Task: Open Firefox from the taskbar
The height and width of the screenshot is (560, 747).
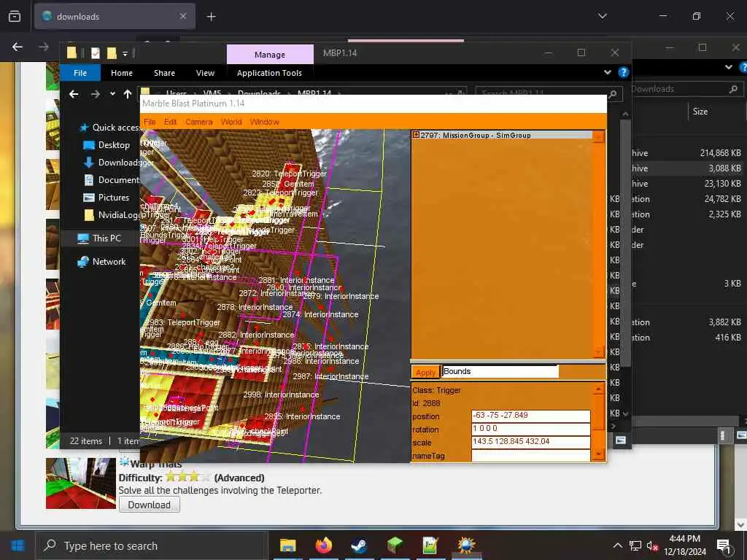Action: click(323, 545)
